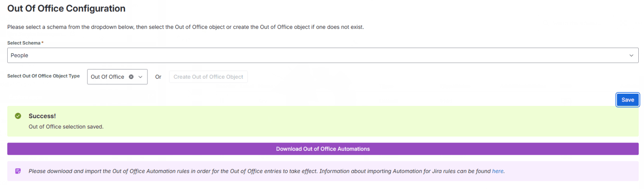Image resolution: width=644 pixels, height=189 pixels.
Task: Click the green success checkmark icon
Action: click(18, 116)
